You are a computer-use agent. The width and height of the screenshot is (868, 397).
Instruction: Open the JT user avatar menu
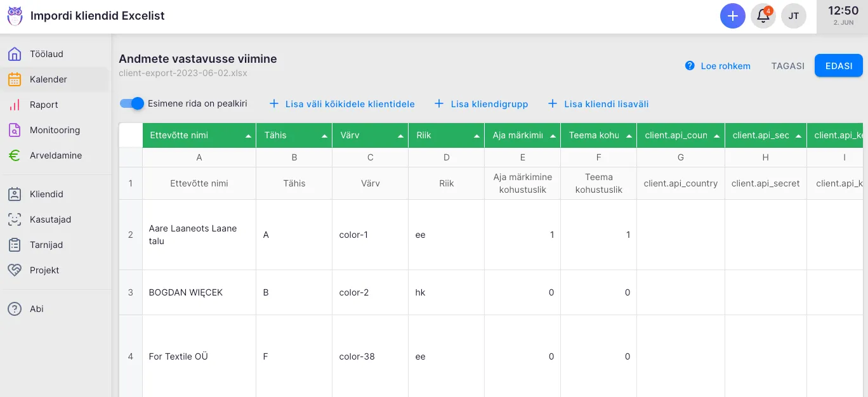click(x=793, y=16)
